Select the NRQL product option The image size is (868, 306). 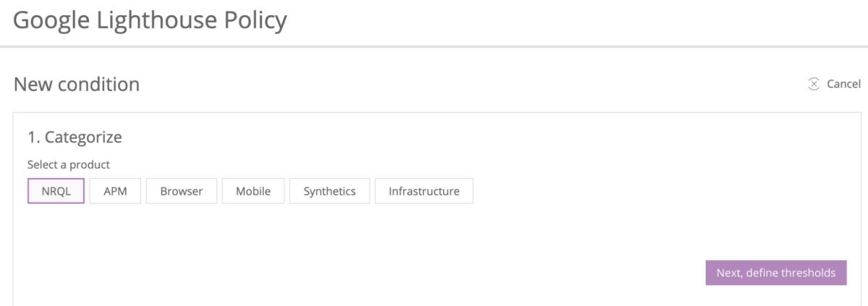pyautogui.click(x=56, y=191)
